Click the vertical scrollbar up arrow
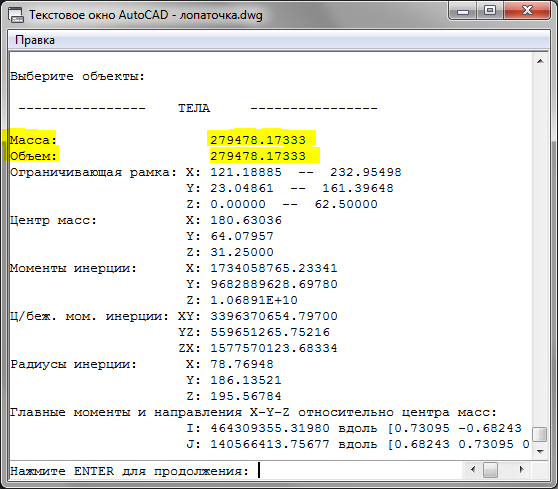558x489 pixels. tap(540, 62)
